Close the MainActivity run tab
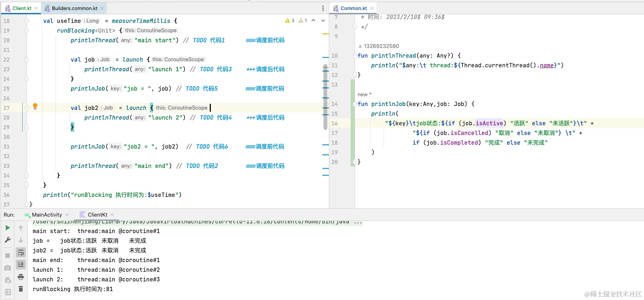Screen dimensions: 644x300 click(x=67, y=215)
